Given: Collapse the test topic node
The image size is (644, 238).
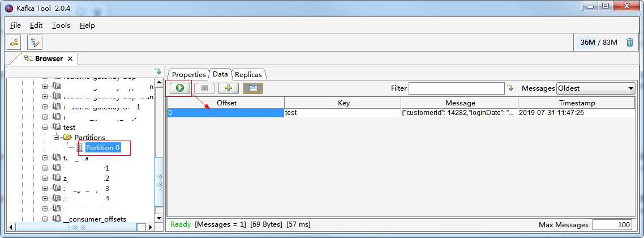Looking at the screenshot, I should click(45, 127).
